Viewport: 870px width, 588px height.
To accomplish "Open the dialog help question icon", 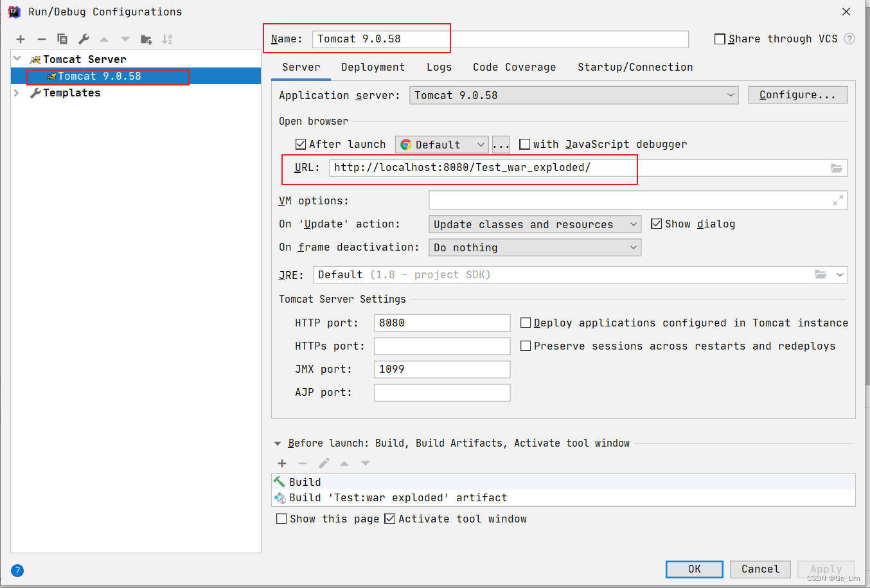I will click(x=17, y=570).
